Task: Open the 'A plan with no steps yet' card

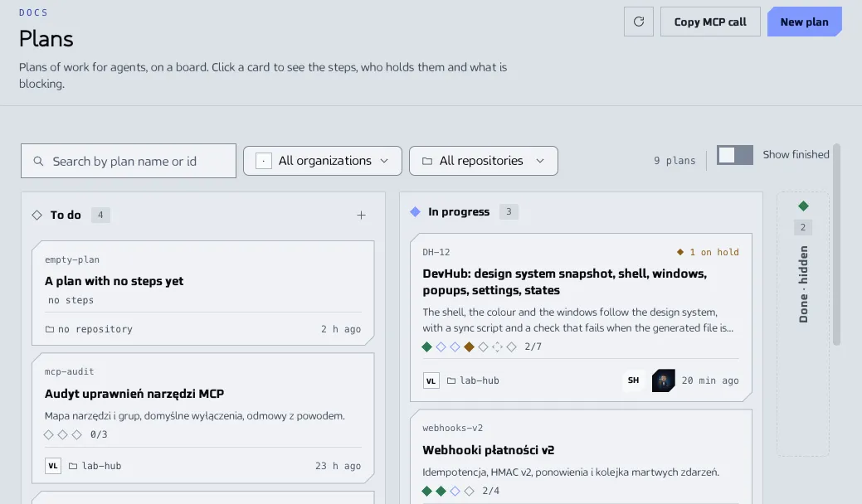Action: 203,293
